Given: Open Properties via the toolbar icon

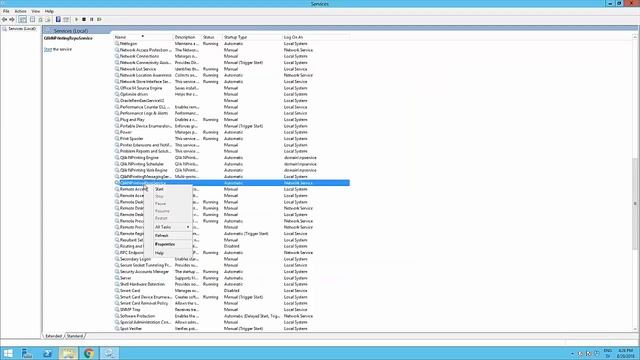Looking at the screenshot, I should coord(33,19).
